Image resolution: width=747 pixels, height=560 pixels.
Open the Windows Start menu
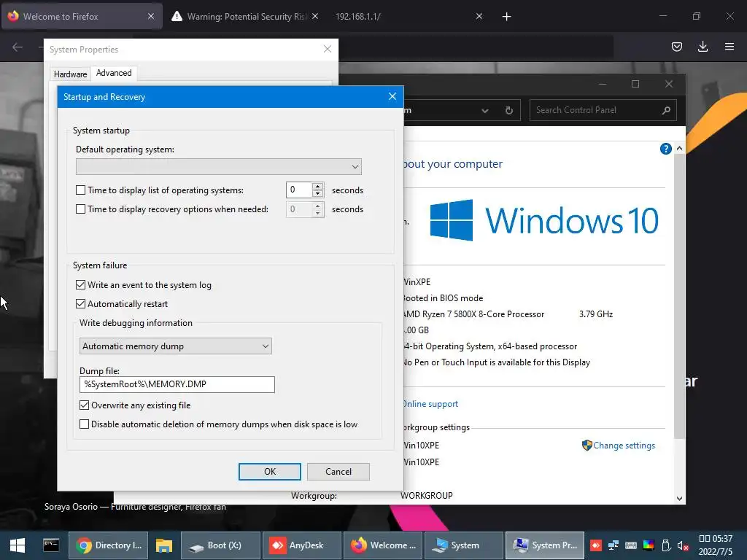[x=18, y=545]
